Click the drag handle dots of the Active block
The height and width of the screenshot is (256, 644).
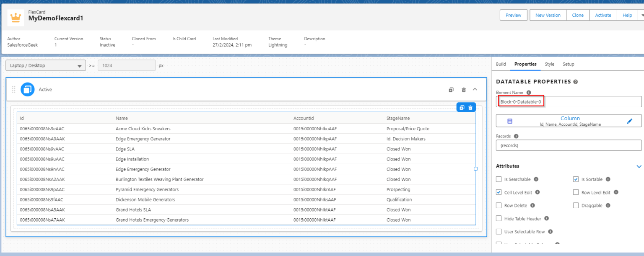click(13, 89)
